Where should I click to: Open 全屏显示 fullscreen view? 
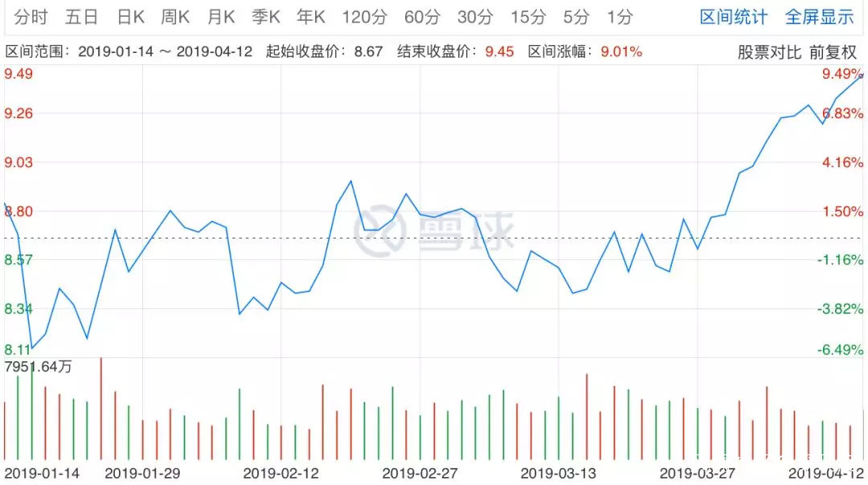tap(819, 17)
